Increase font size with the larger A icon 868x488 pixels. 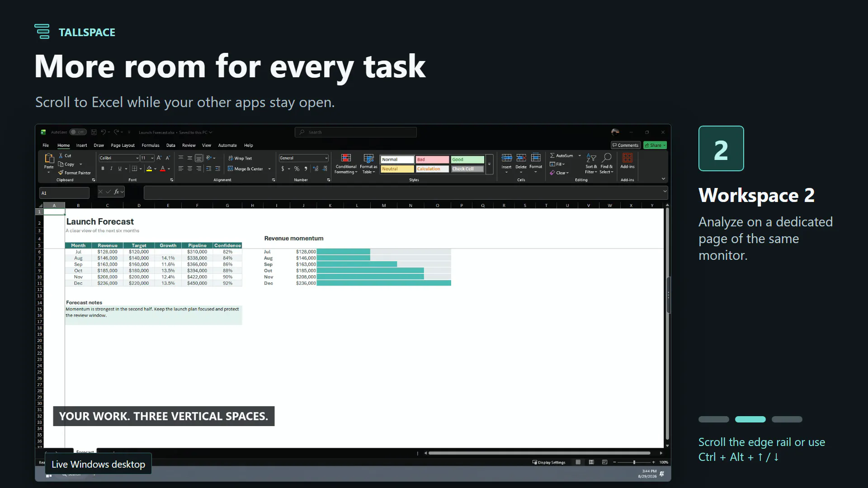[159, 158]
